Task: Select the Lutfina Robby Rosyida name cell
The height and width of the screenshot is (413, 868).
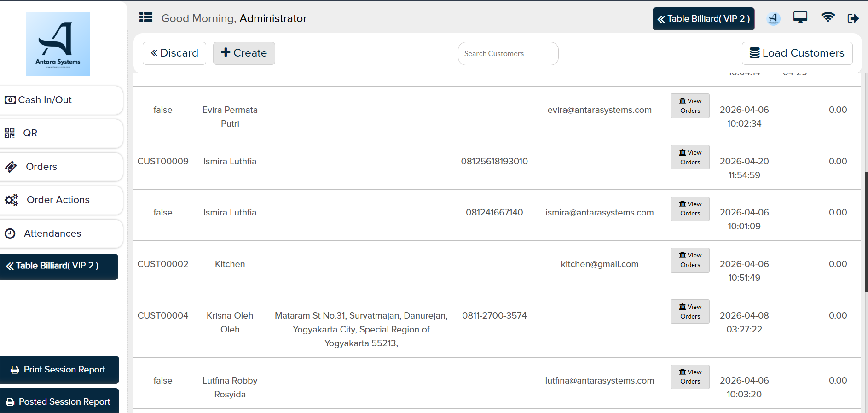Action: click(x=230, y=388)
